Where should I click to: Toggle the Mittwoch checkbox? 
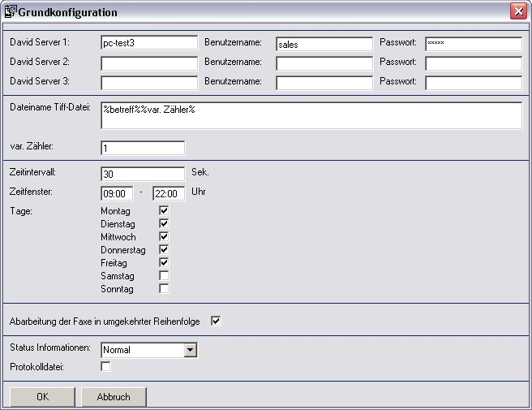(164, 236)
